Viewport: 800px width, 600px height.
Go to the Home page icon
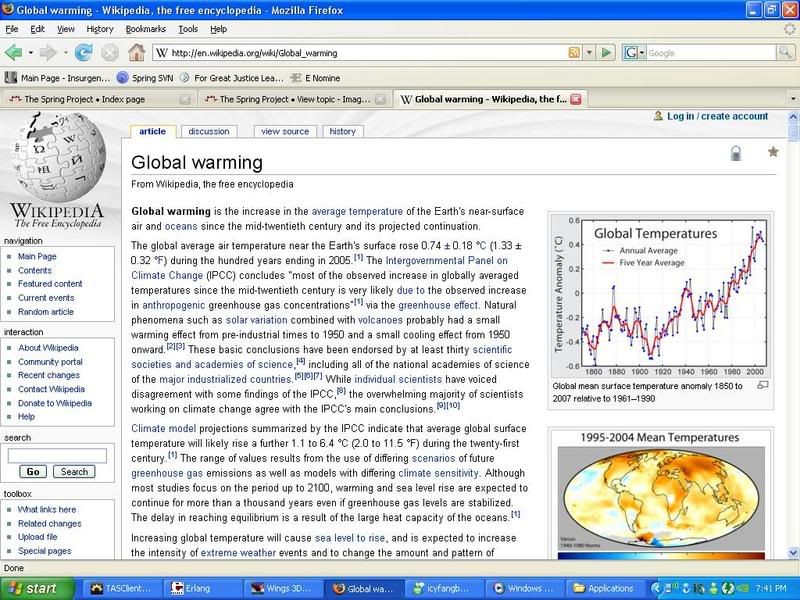pyautogui.click(x=136, y=52)
